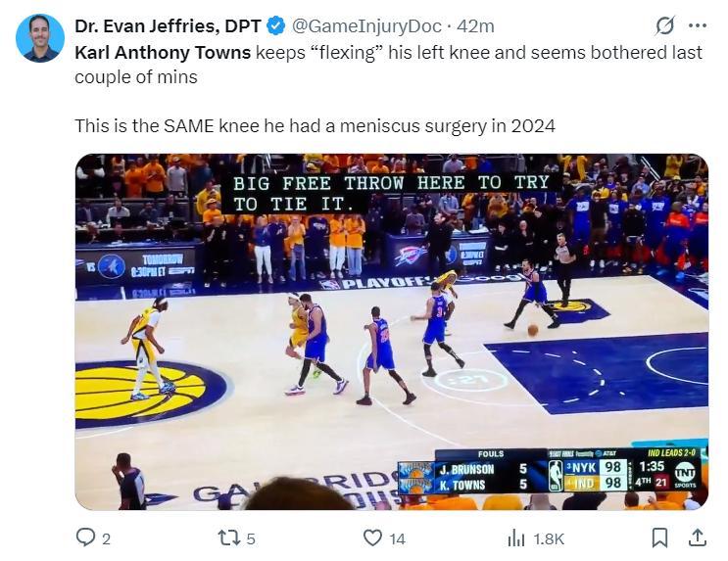
Task: Click the bold Karl Anthony Towns text
Action: (163, 52)
